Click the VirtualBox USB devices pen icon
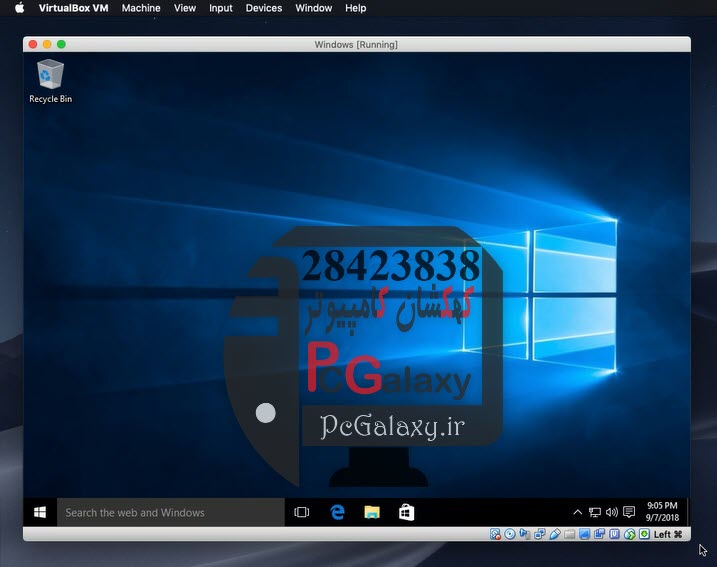This screenshot has width=717, height=567. click(555, 534)
